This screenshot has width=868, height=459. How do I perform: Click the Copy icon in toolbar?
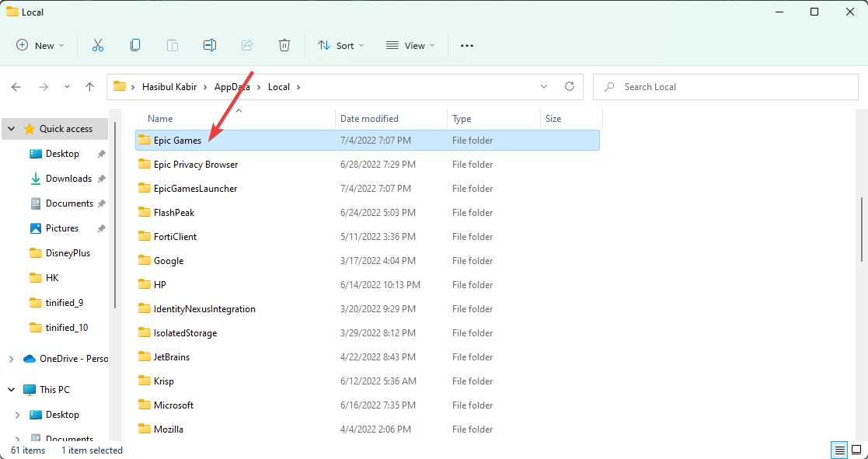(135, 45)
